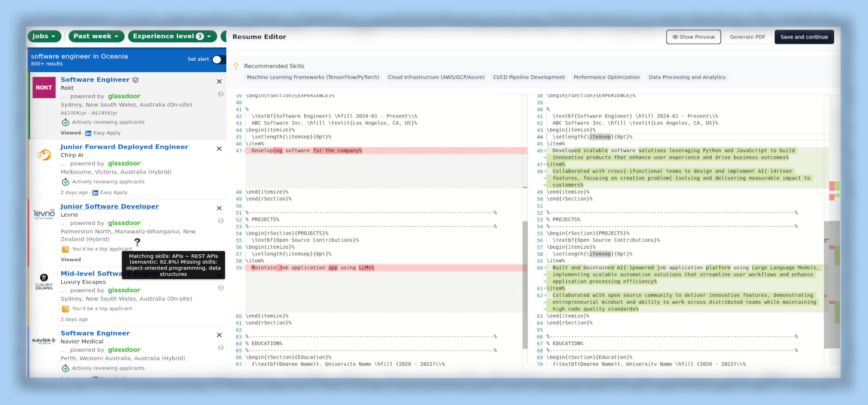The image size is (868, 405).
Task: Click Save and continue
Action: tap(804, 37)
